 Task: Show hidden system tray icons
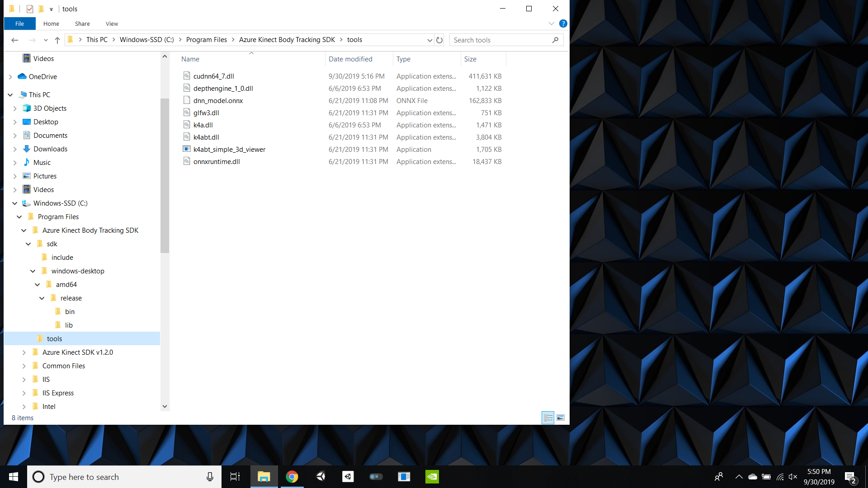(x=739, y=477)
